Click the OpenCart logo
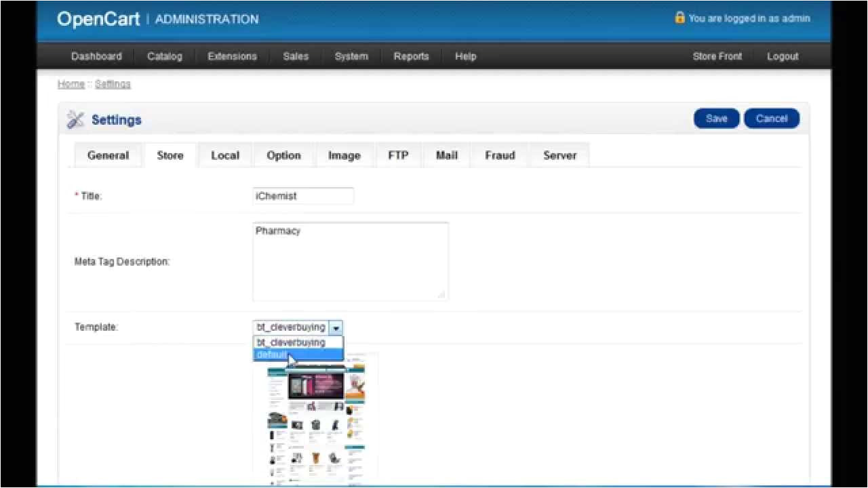The height and width of the screenshot is (488, 868). pyautogui.click(x=98, y=19)
